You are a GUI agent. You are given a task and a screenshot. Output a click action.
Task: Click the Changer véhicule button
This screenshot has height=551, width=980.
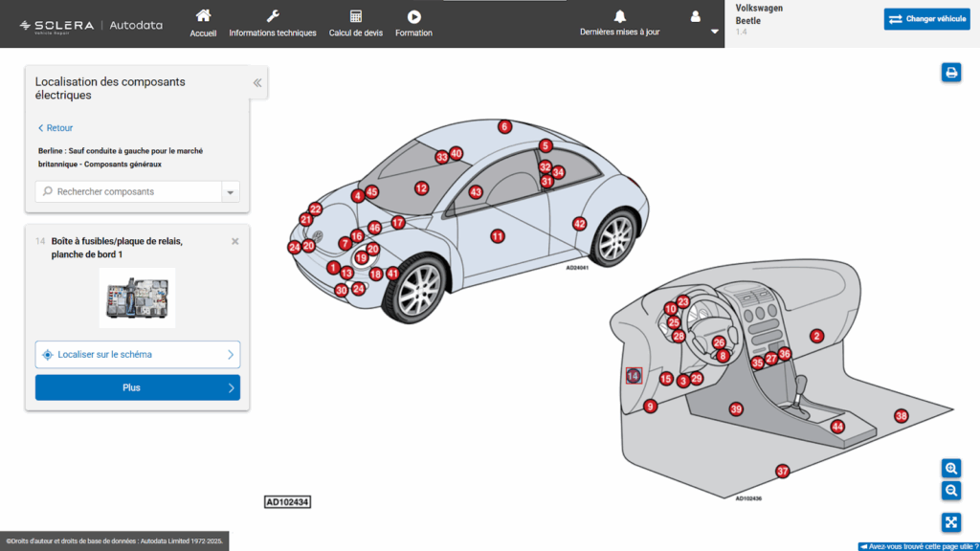(926, 19)
